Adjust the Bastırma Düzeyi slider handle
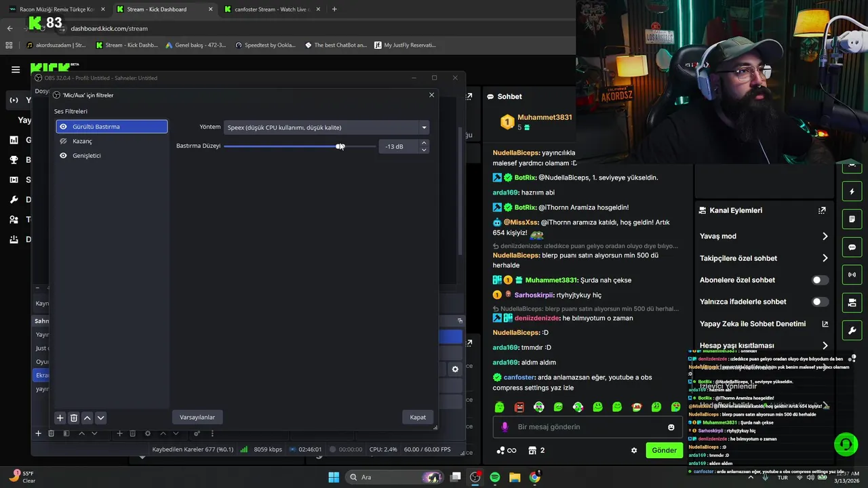The height and width of the screenshot is (488, 868). coord(339,146)
